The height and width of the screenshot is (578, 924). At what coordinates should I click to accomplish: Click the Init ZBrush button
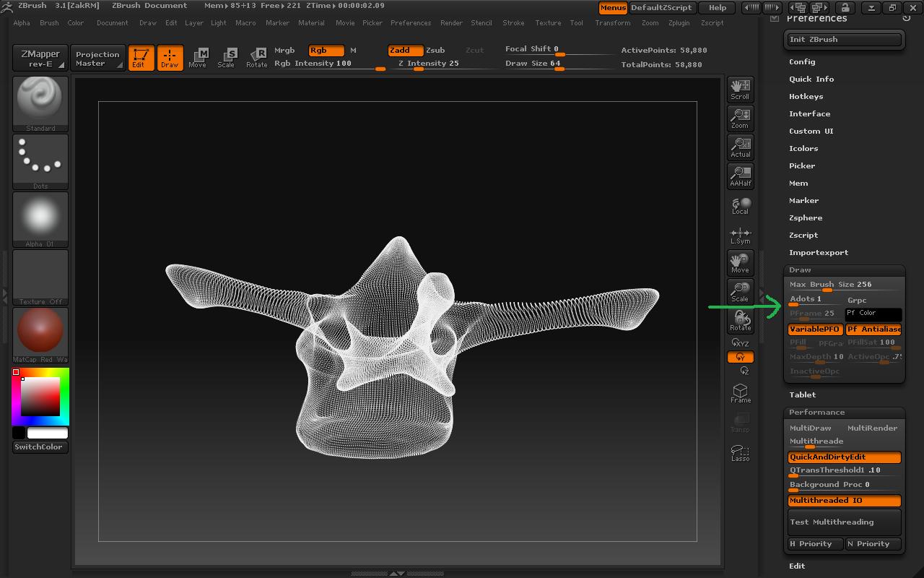[843, 39]
